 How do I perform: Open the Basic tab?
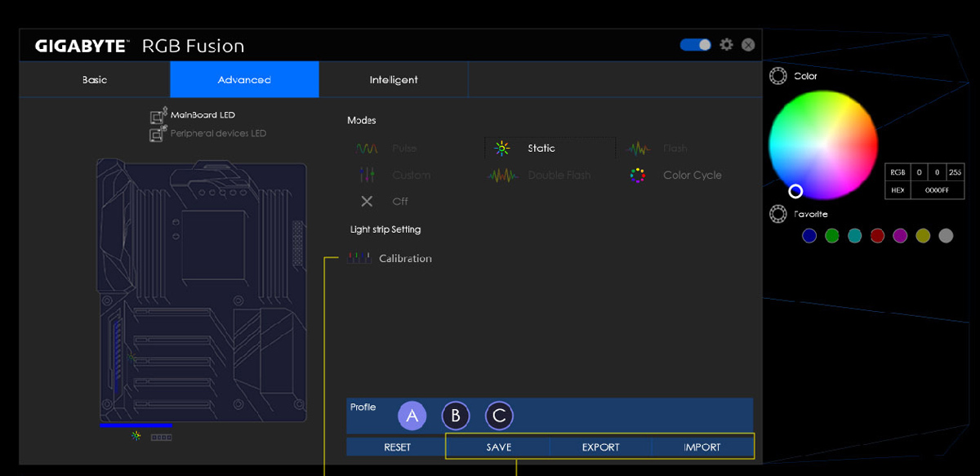95,80
